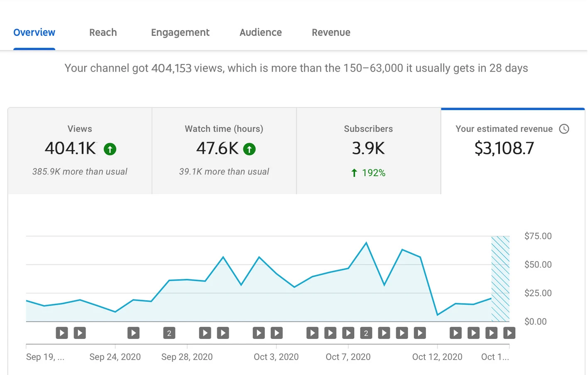Viewport: 588px width, 375px height.
Task: Click green up-arrow icon beside 47.6K
Action: (249, 149)
